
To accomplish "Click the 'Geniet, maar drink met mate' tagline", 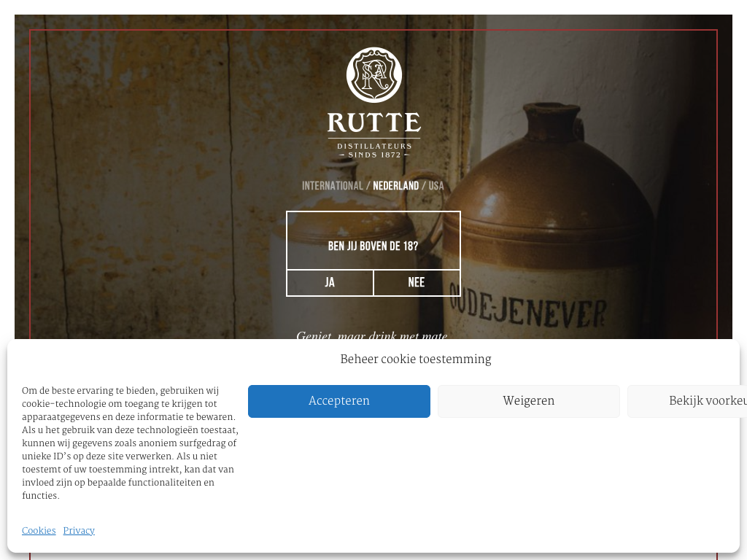I will click(x=371, y=335).
